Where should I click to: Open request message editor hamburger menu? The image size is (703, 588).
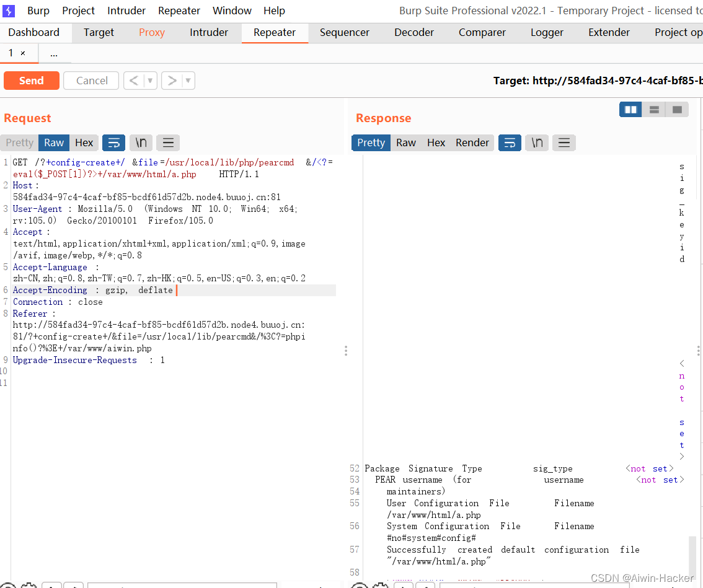click(x=168, y=143)
